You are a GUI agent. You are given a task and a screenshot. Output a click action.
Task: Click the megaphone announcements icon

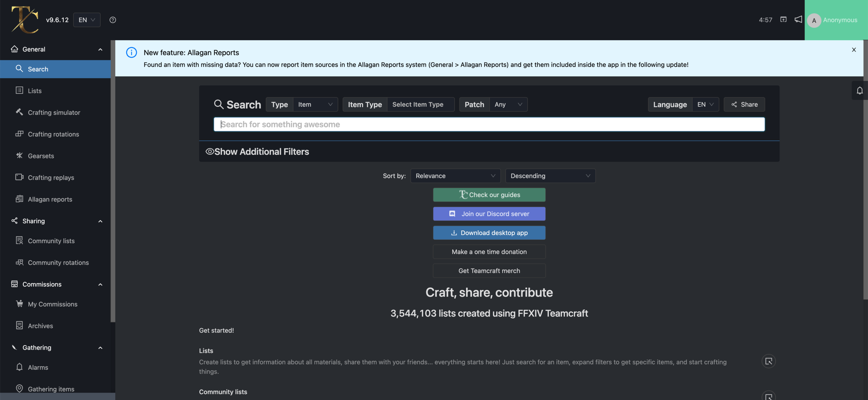[798, 19]
